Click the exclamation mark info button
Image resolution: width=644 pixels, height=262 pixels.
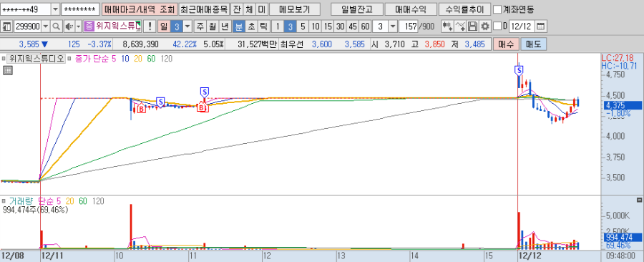point(150,26)
